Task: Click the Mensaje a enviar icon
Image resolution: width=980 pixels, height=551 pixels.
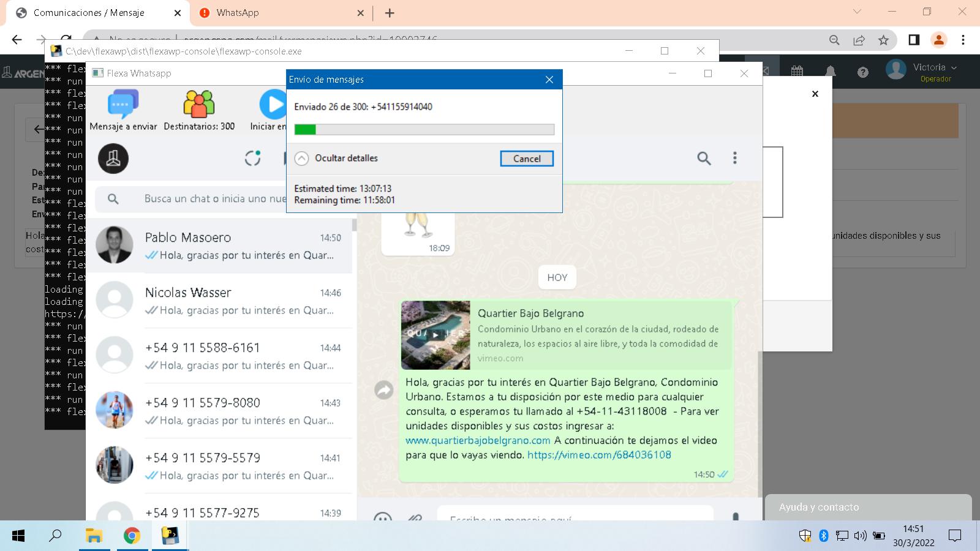Action: coord(123,104)
